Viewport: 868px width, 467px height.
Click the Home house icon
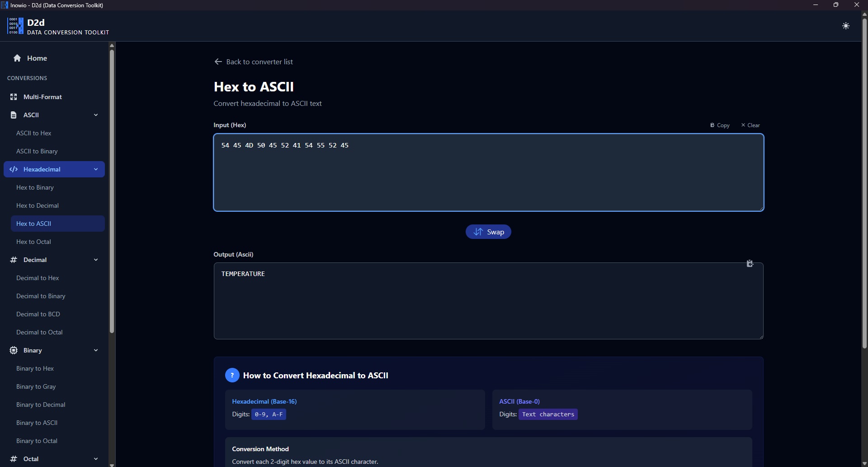(17, 58)
